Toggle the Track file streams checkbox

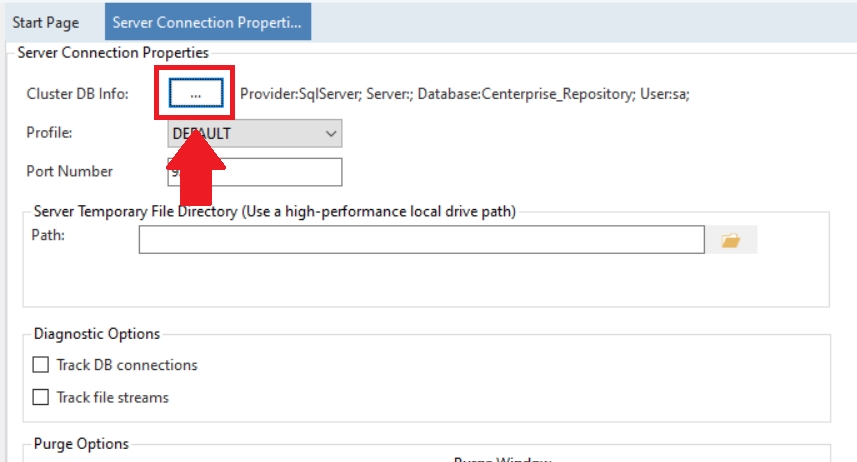tap(41, 397)
